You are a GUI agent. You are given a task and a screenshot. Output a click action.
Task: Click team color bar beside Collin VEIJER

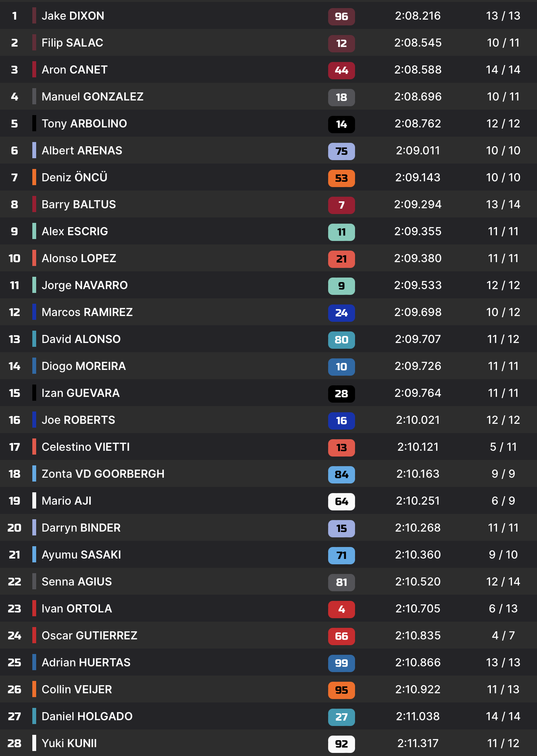[x=34, y=689]
